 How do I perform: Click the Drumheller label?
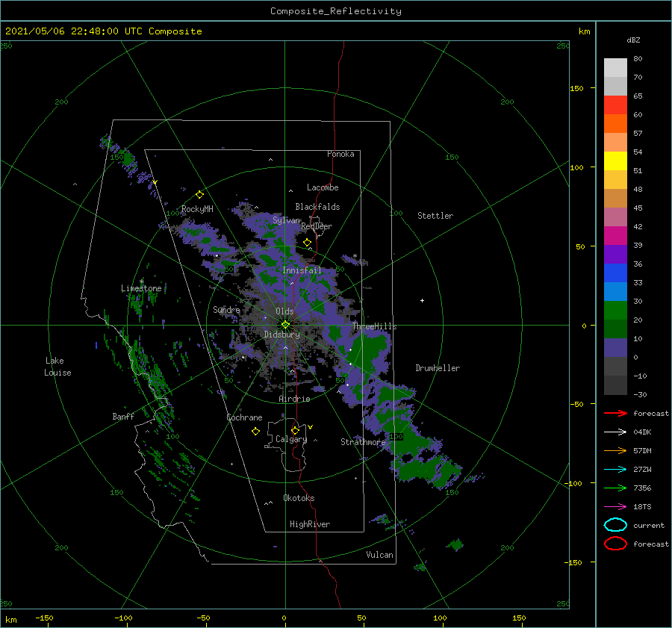(438, 368)
